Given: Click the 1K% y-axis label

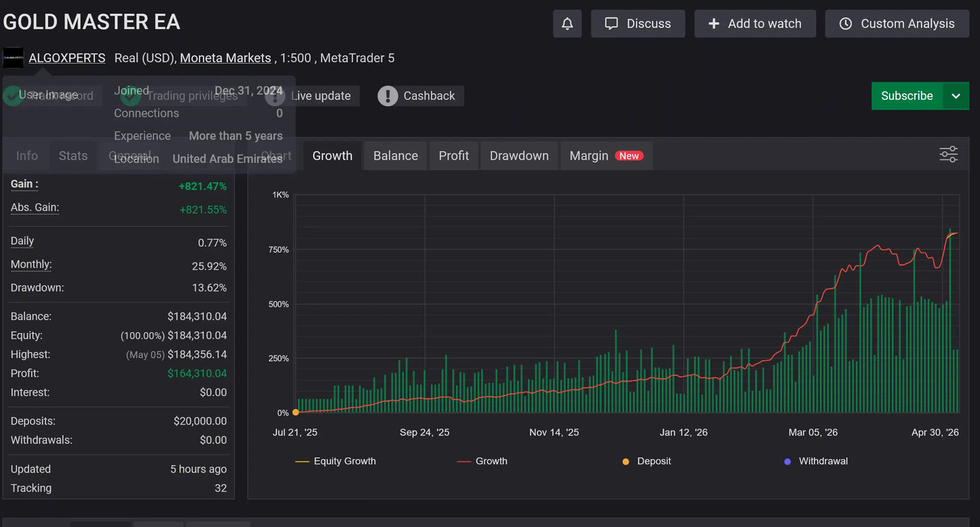Looking at the screenshot, I should tap(281, 195).
